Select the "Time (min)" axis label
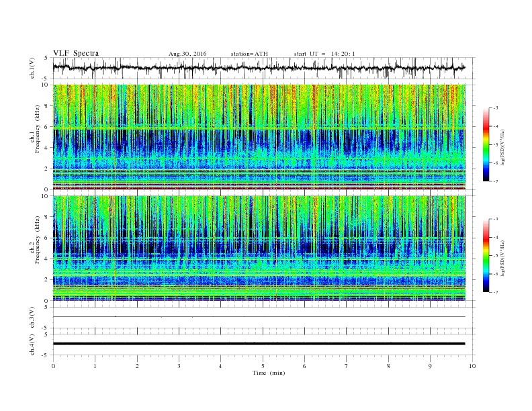Screen dimensions: 532x411 click(x=269, y=373)
